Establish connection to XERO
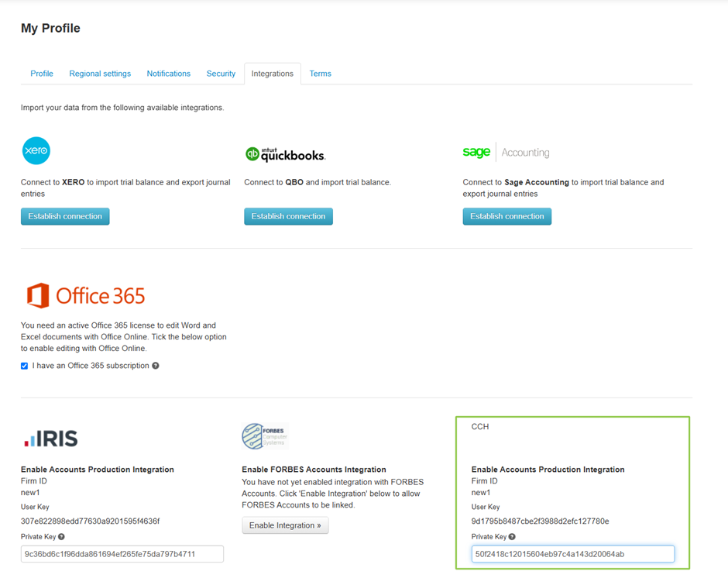 click(65, 216)
